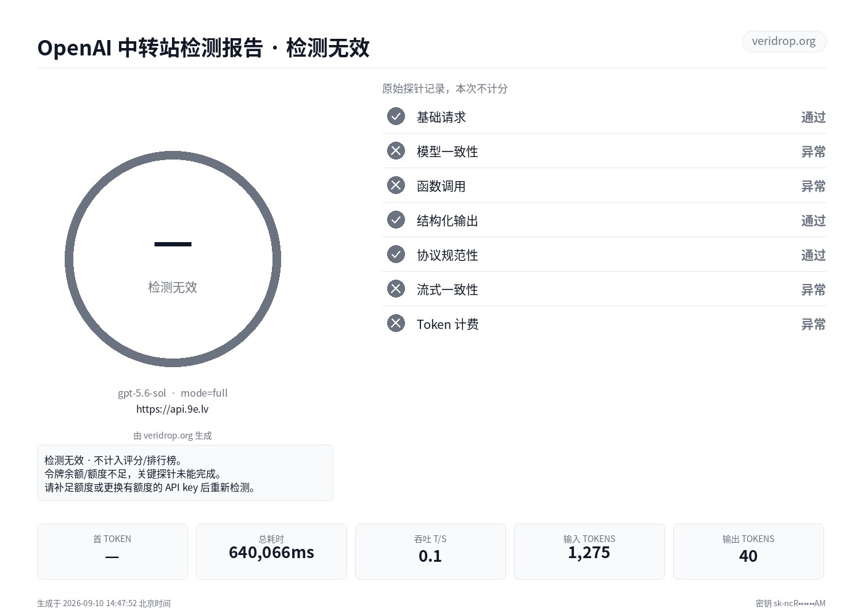Select the 异常 status of 模型一致性
This screenshot has height=616, width=863.
[x=813, y=152]
